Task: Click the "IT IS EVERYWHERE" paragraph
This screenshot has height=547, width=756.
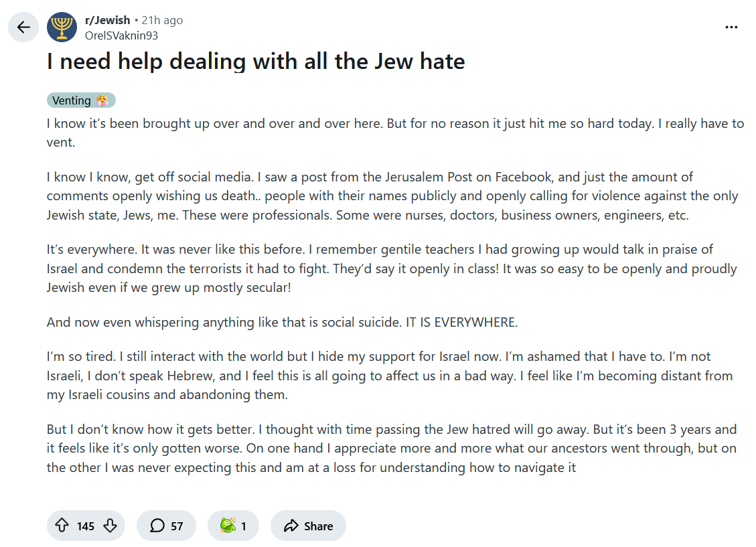Action: tap(282, 322)
